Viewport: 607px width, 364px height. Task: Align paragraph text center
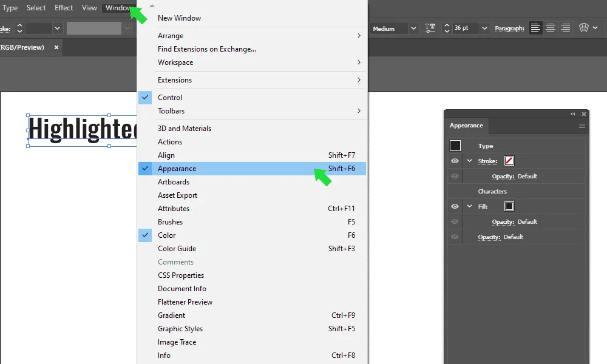pyautogui.click(x=551, y=29)
